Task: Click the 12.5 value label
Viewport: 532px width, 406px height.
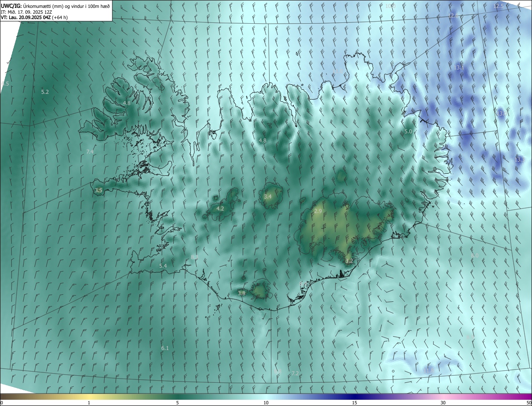Action: tap(498, 6)
